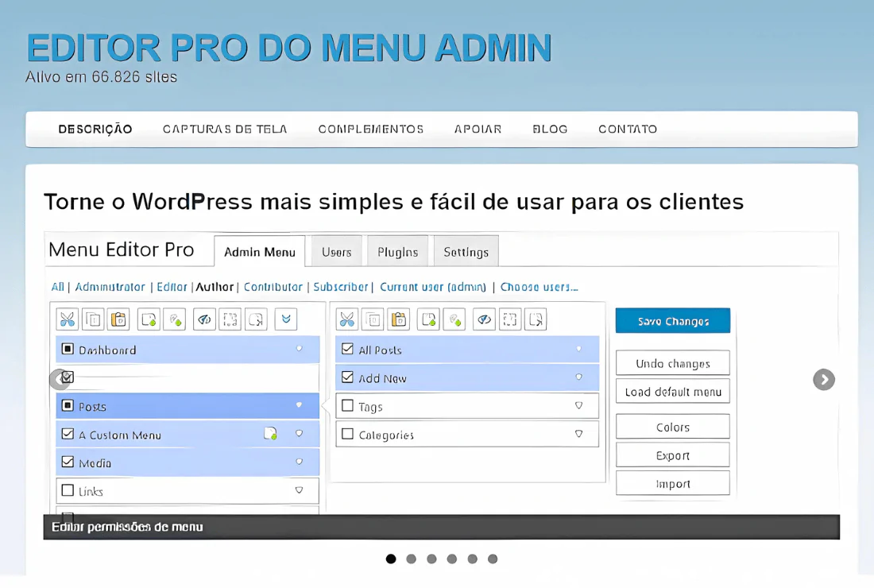The height and width of the screenshot is (588, 874).
Task: Go to the next slide with the right arrow
Action: 824,380
